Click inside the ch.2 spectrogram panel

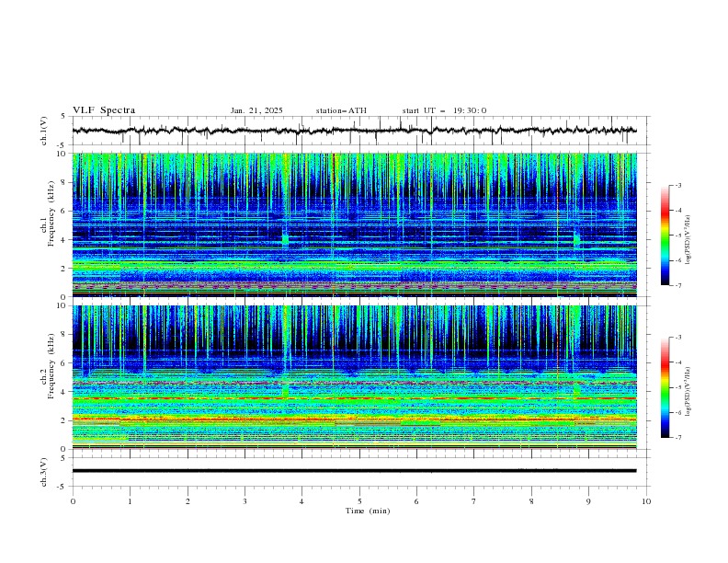(354, 377)
